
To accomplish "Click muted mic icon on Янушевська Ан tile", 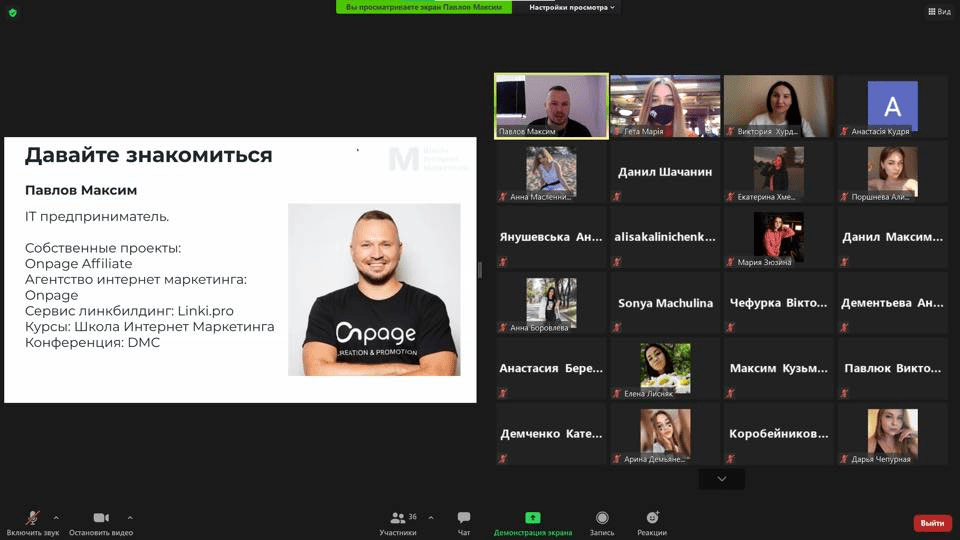I will tap(503, 262).
